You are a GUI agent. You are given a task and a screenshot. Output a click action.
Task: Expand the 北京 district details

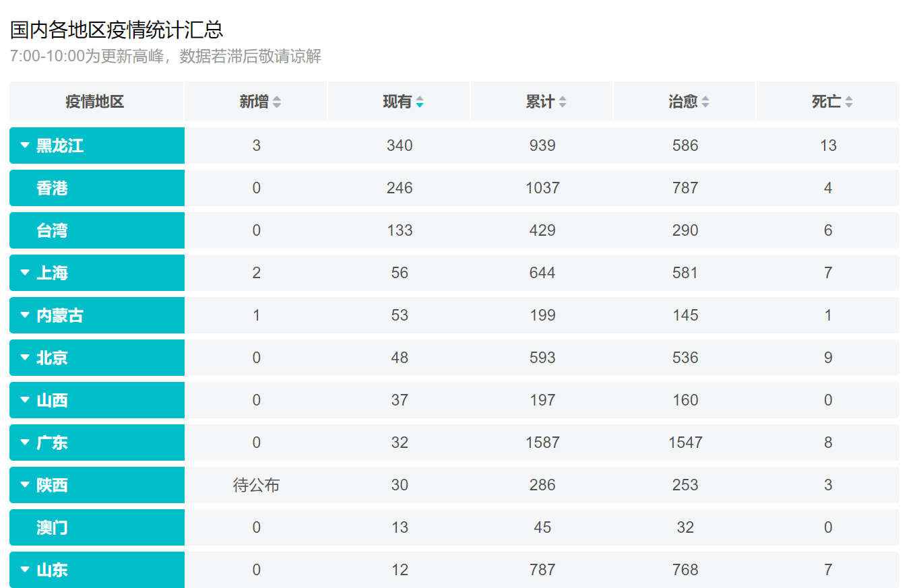pos(25,358)
